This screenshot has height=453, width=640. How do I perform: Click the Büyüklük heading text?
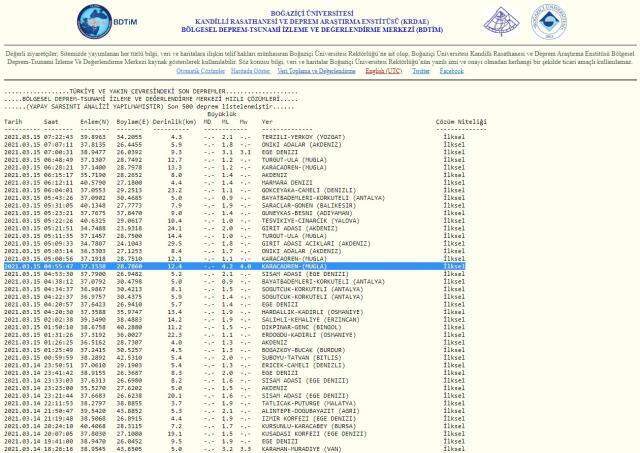222,114
